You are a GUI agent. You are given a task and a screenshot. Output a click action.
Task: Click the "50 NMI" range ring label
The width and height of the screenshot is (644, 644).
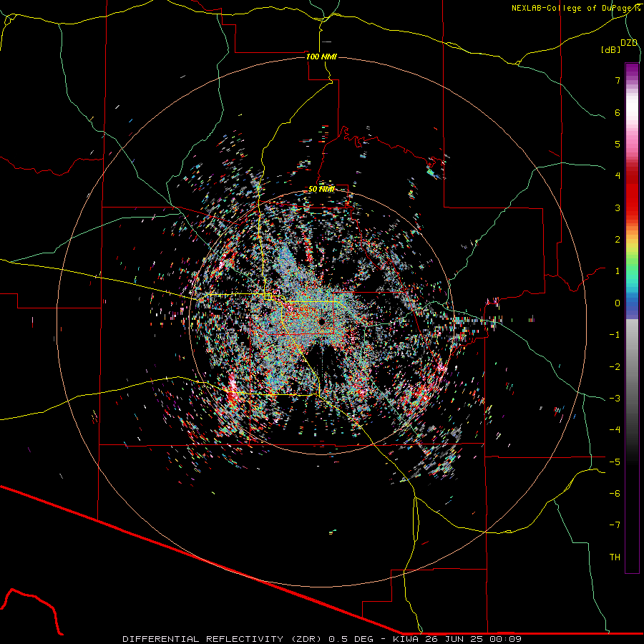[321, 189]
